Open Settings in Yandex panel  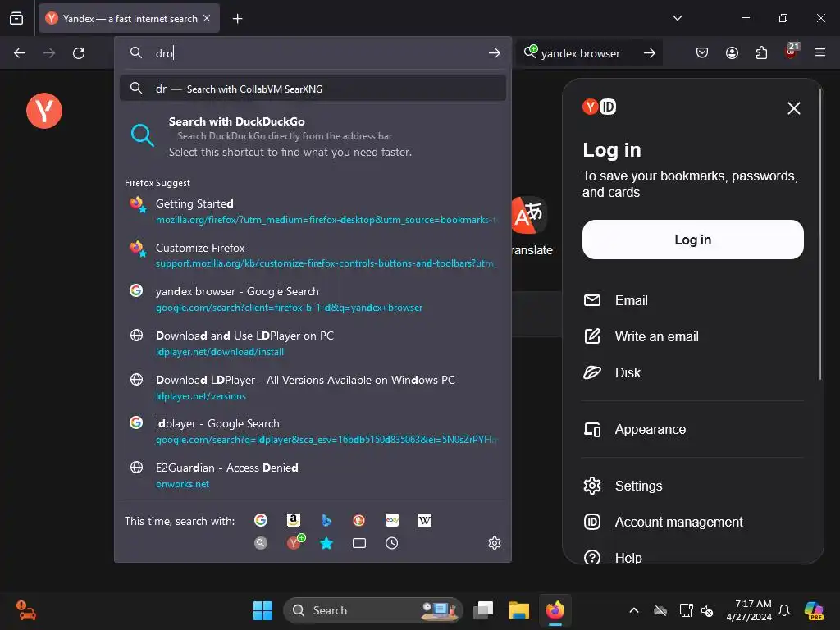692,486
